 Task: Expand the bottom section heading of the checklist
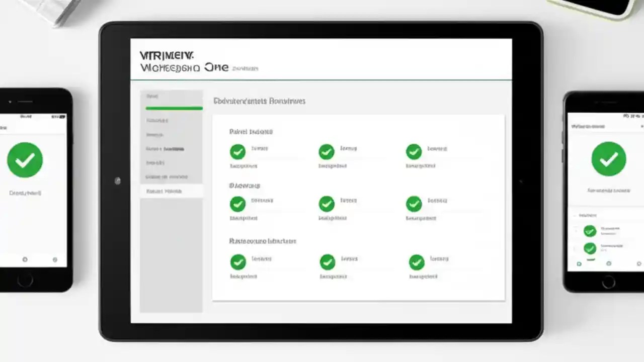262,241
